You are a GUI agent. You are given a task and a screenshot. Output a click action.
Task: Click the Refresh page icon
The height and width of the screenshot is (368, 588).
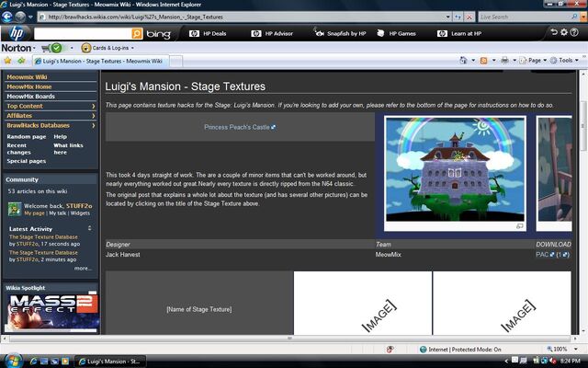pyautogui.click(x=458, y=17)
